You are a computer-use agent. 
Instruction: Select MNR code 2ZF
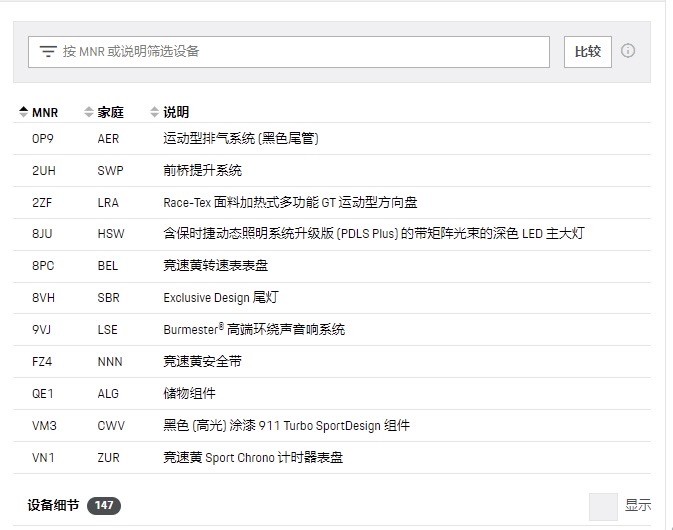click(x=42, y=203)
